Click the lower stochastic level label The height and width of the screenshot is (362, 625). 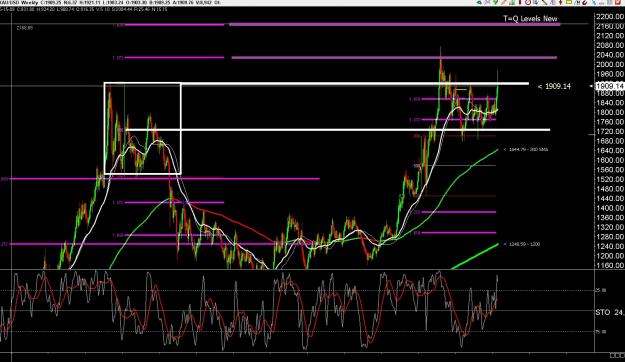(x=601, y=331)
